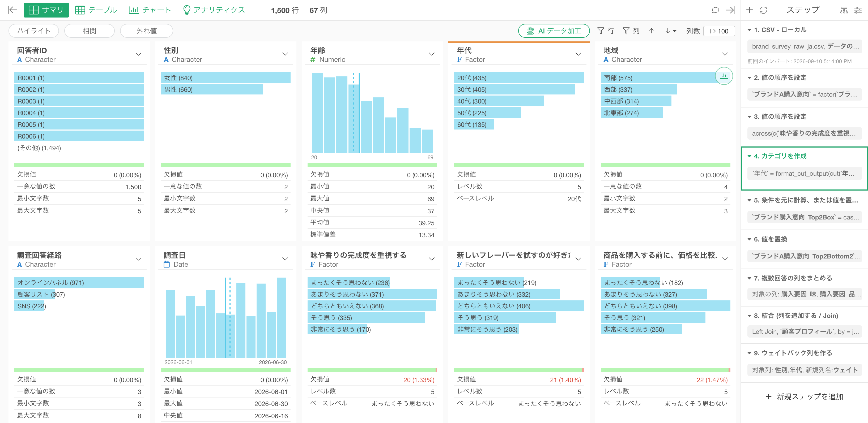868x423 pixels.
Task: Open the 年齢 column menu chevron
Action: (432, 54)
